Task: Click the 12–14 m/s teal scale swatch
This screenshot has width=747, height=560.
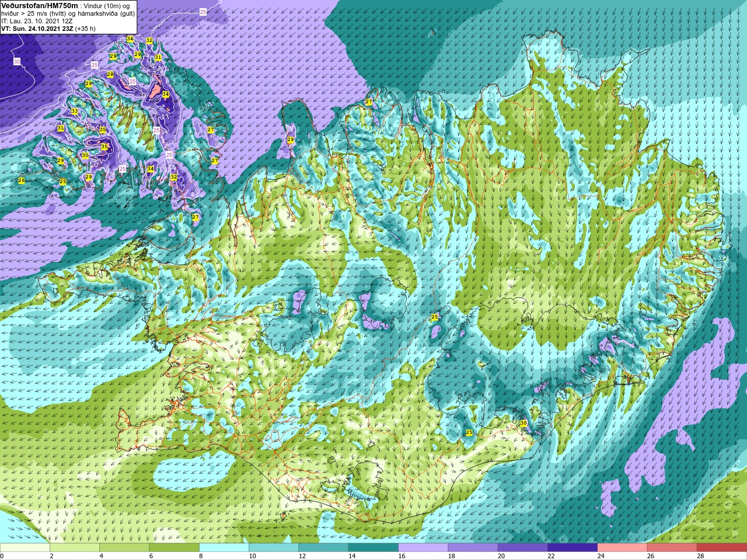Action: point(323,548)
